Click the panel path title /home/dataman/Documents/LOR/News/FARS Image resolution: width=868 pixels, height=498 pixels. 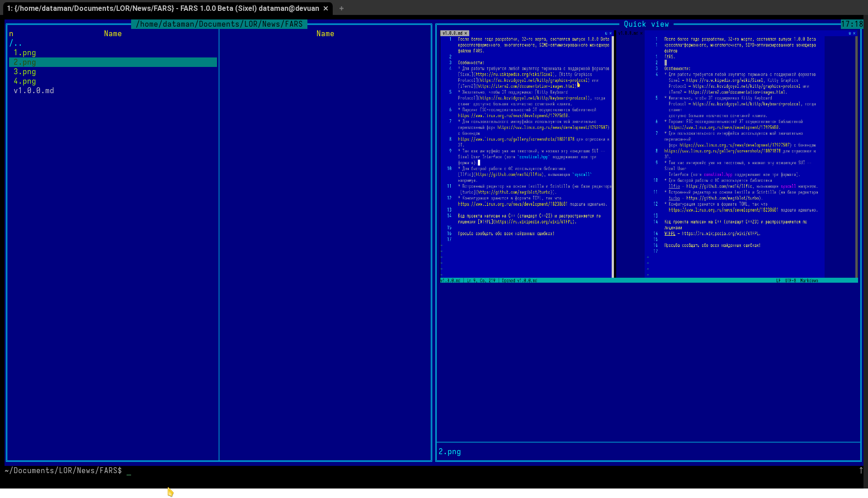point(219,24)
